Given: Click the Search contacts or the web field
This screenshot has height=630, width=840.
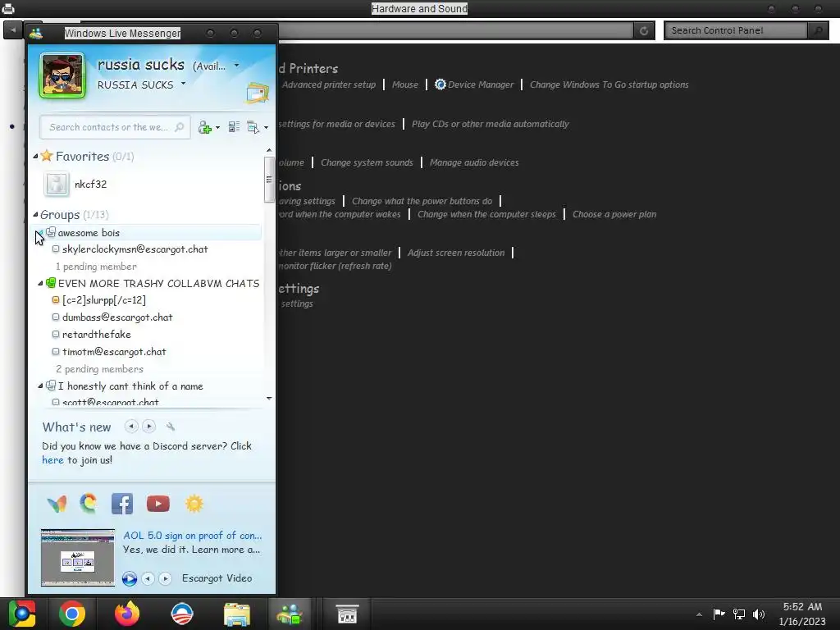Looking at the screenshot, I should point(115,127).
